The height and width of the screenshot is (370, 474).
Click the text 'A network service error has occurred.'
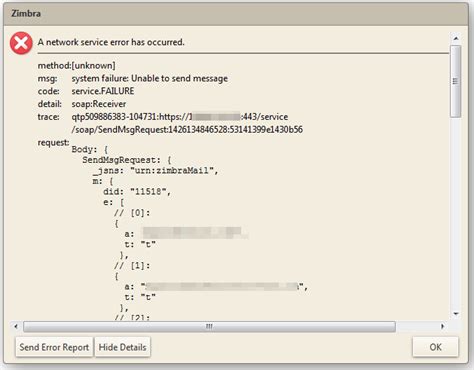(111, 42)
